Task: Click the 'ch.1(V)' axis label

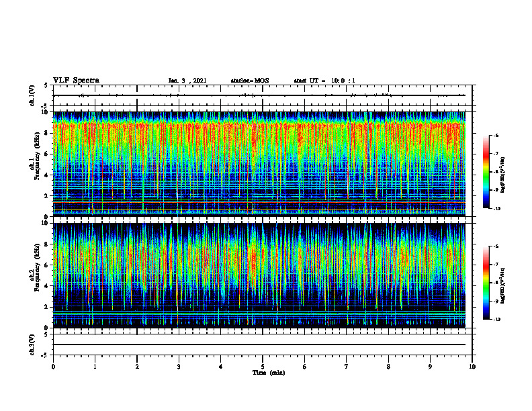Action: 32,95
